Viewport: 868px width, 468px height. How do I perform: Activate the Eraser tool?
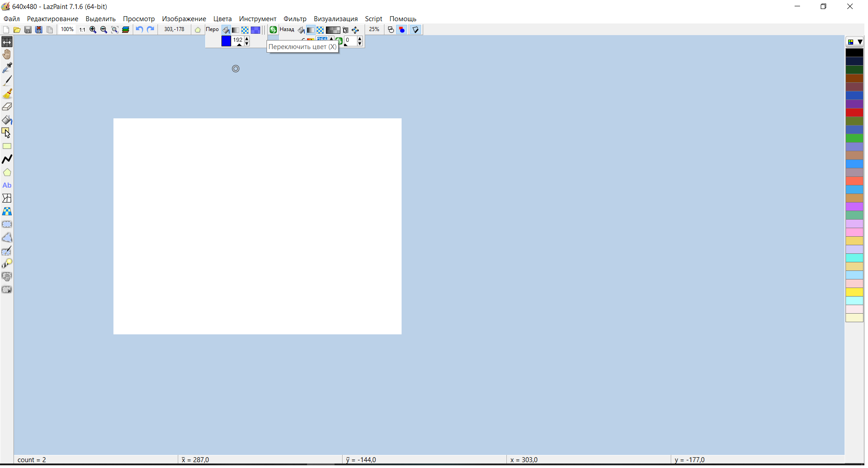pos(7,107)
